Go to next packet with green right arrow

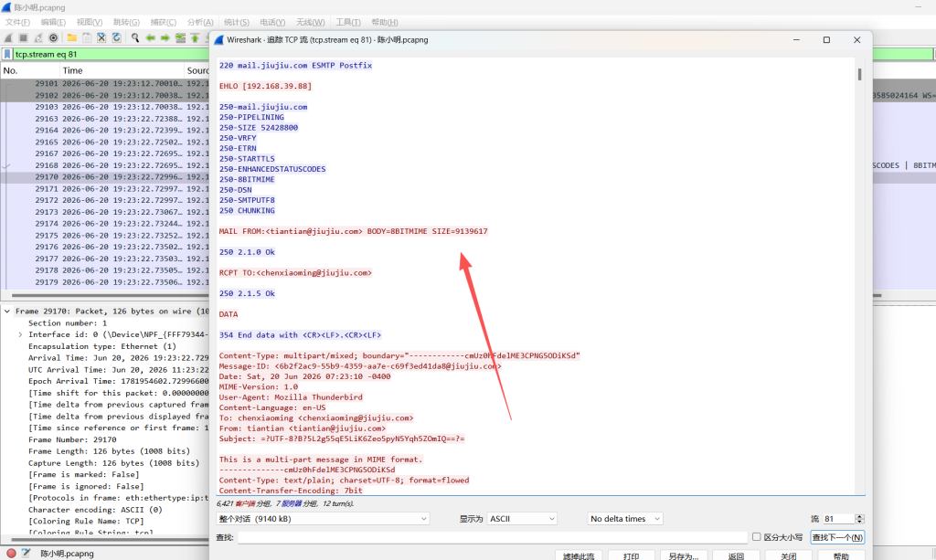(x=165, y=37)
